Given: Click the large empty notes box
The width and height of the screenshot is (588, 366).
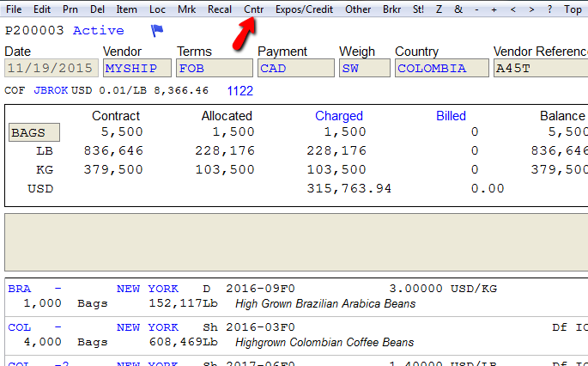Looking at the screenshot, I should pyautogui.click(x=296, y=242).
